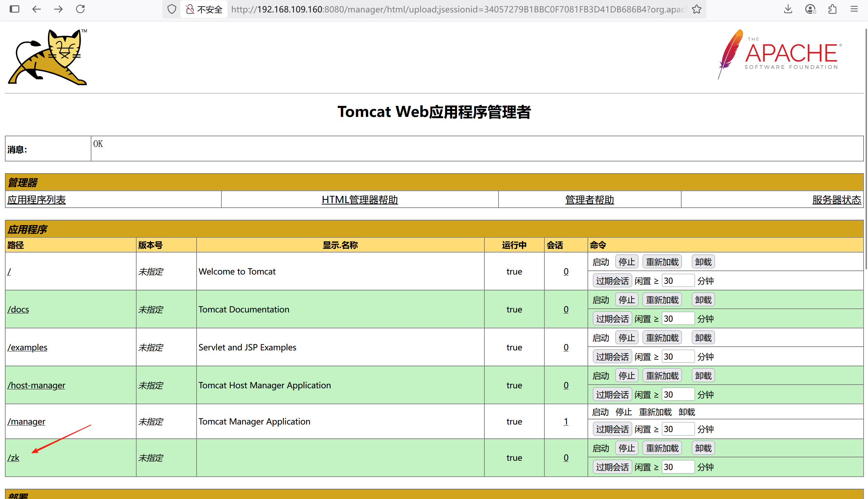The height and width of the screenshot is (499, 868).
Task: Click the Tomcat cat logo
Action: click(48, 57)
